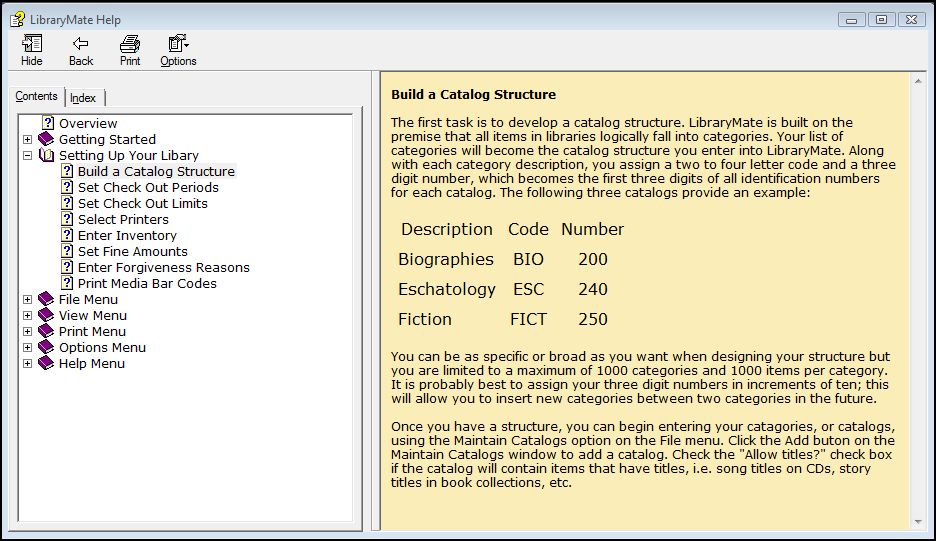Screen dimensions: 936x541
Task: Click the BIO code cell
Action: coord(528,259)
